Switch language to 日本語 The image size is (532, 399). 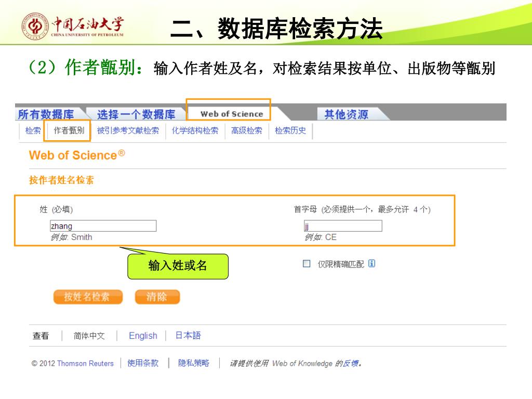188,336
